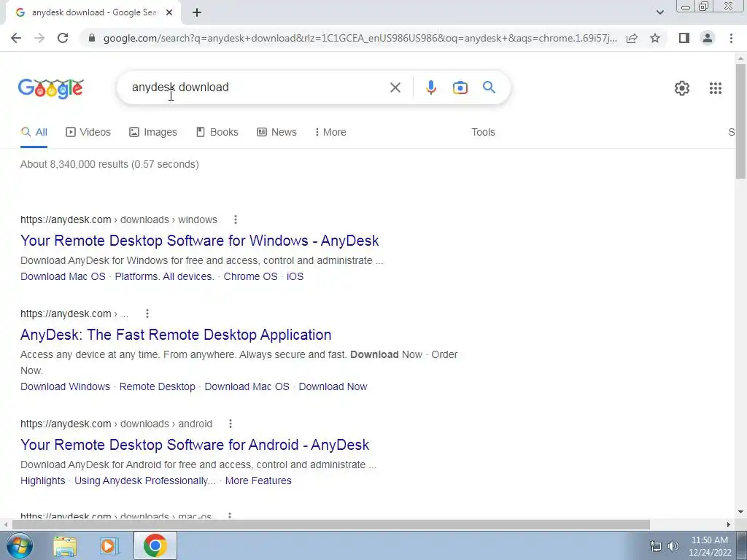Open Windows Explorer from the taskbar
Viewport: 747px width, 560px height.
coord(65,546)
